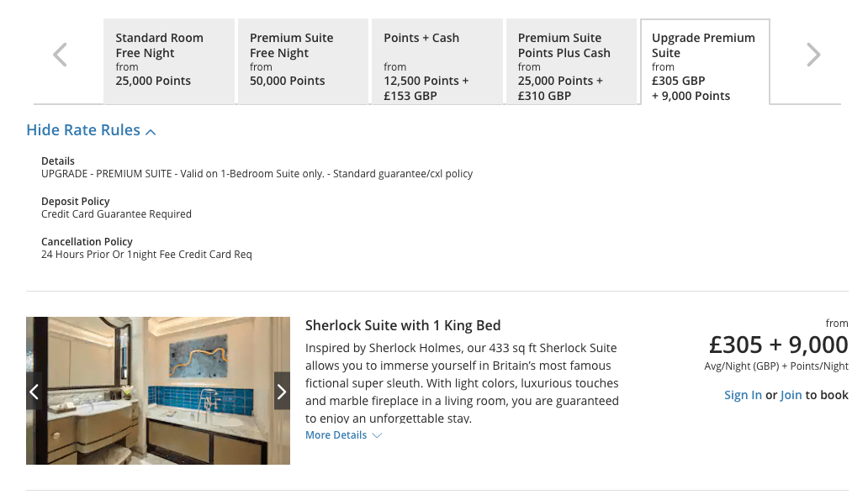Image resolution: width=868 pixels, height=500 pixels.
Task: Click the Join link
Action: [791, 395]
